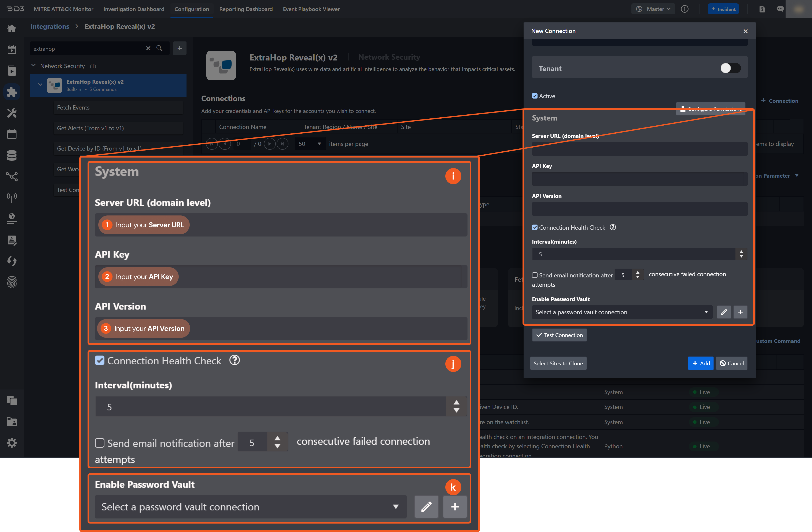Open the Integrations puzzle icon
Image resolution: width=812 pixels, height=532 pixels.
(x=12, y=92)
